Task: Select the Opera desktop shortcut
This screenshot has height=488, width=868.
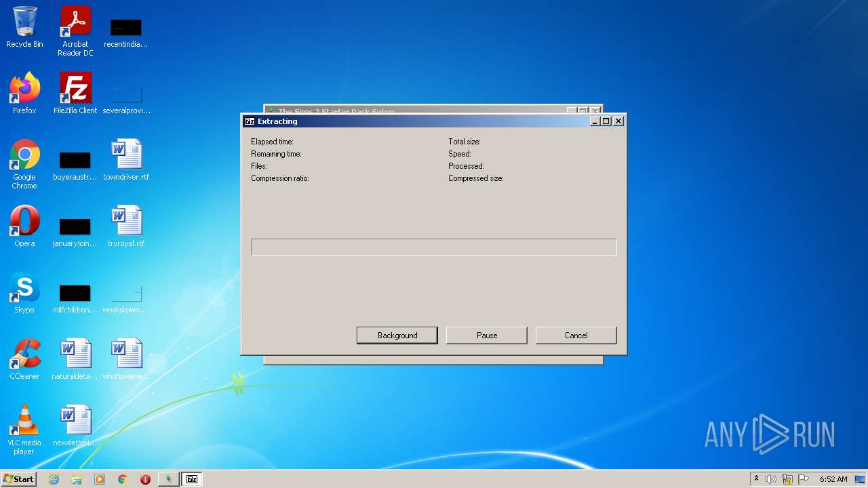Action: pos(24,226)
